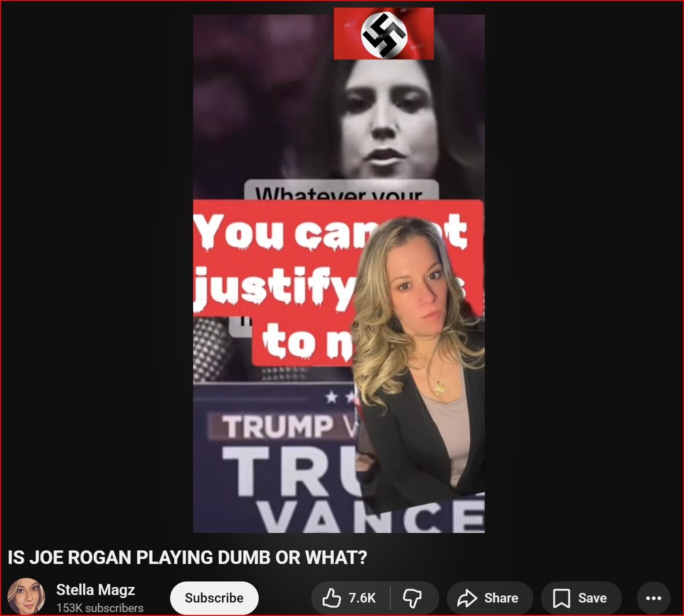Click the video title about Joe Rogan
684x616 pixels.
187,557
